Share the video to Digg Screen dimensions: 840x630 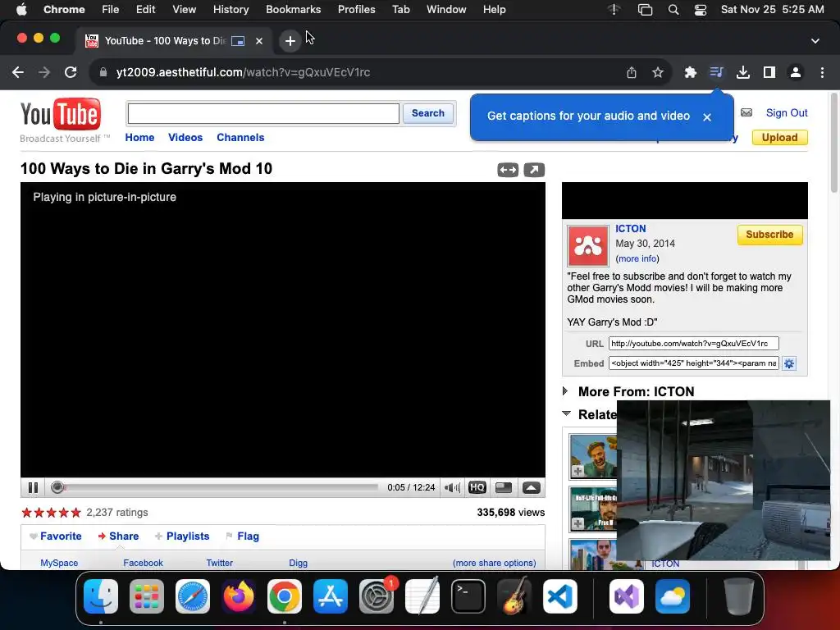(x=299, y=563)
